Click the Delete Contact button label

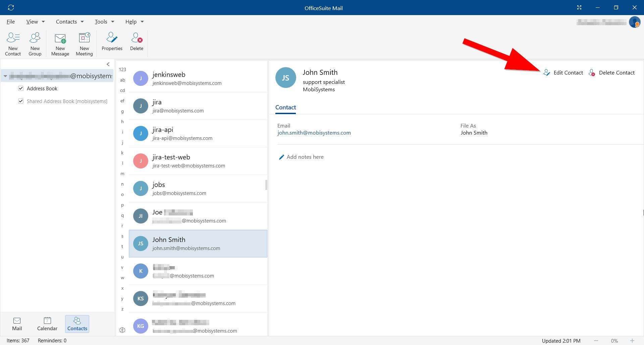[x=617, y=72]
